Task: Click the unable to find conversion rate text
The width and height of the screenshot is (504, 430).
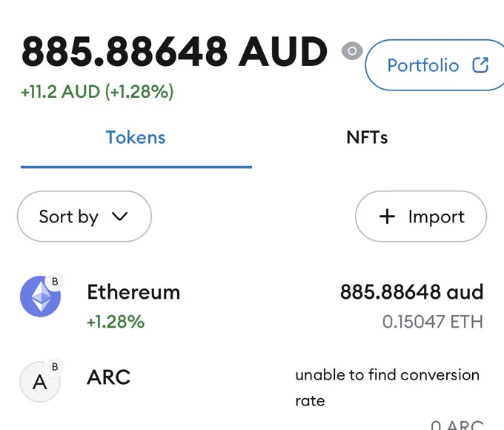Action: (x=388, y=388)
